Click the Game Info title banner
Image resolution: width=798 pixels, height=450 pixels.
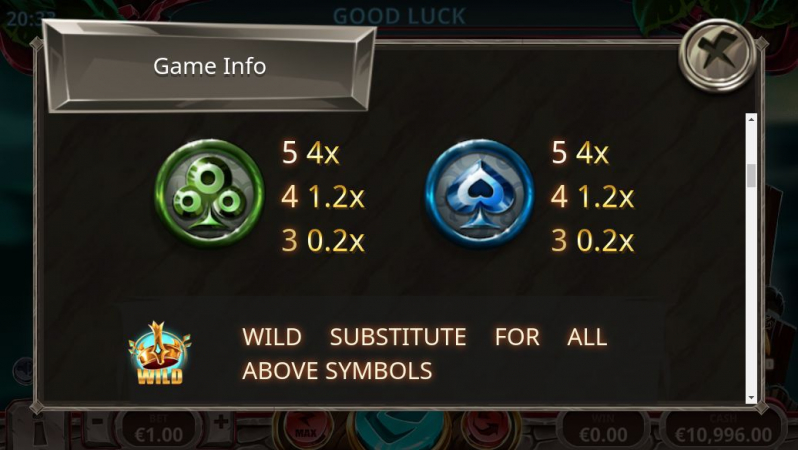[209, 66]
